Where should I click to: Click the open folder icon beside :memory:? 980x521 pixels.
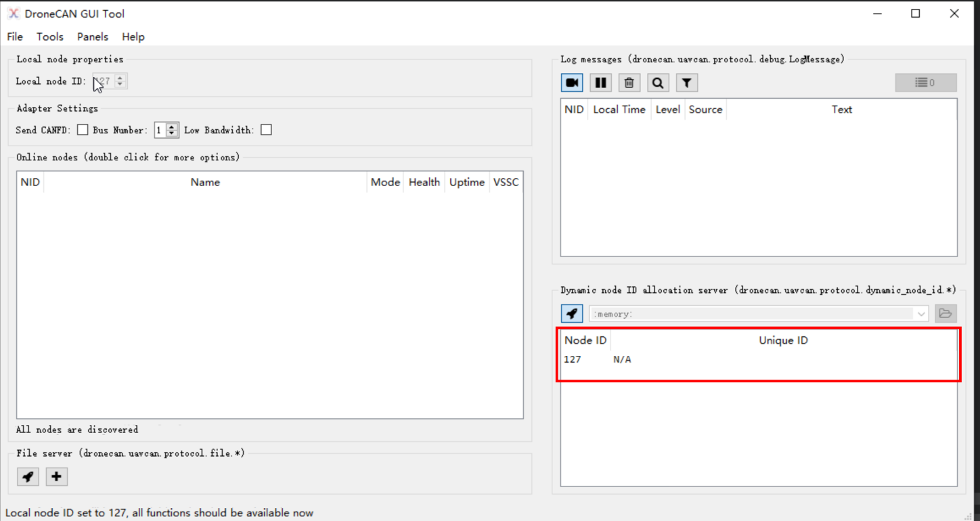point(945,313)
